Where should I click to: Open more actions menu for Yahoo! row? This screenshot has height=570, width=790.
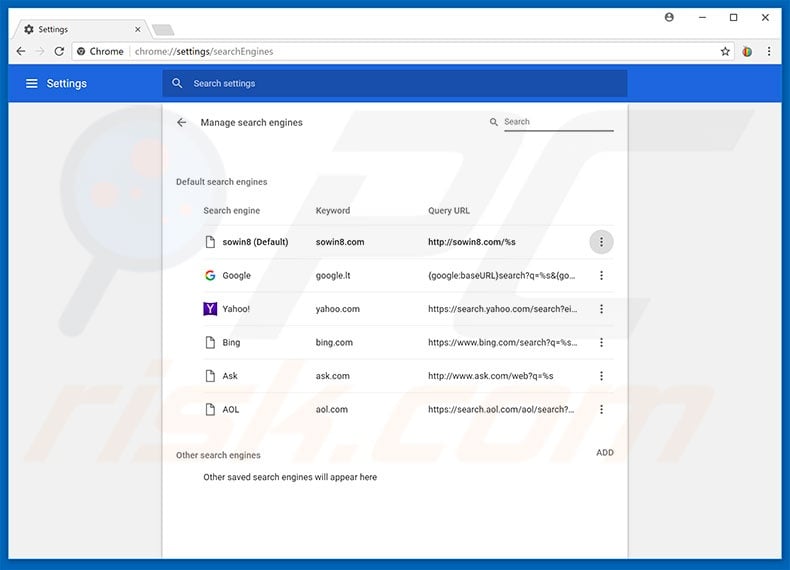click(x=601, y=309)
